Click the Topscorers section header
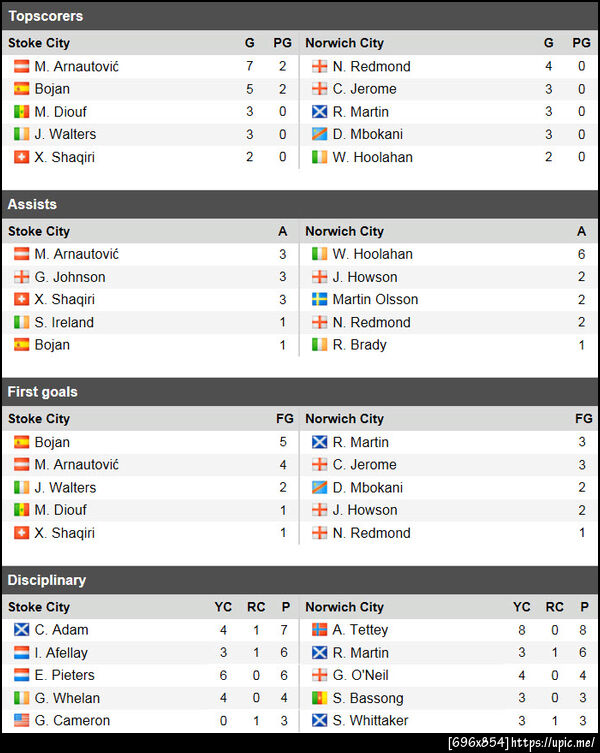The width and height of the screenshot is (600, 753). (x=45, y=16)
